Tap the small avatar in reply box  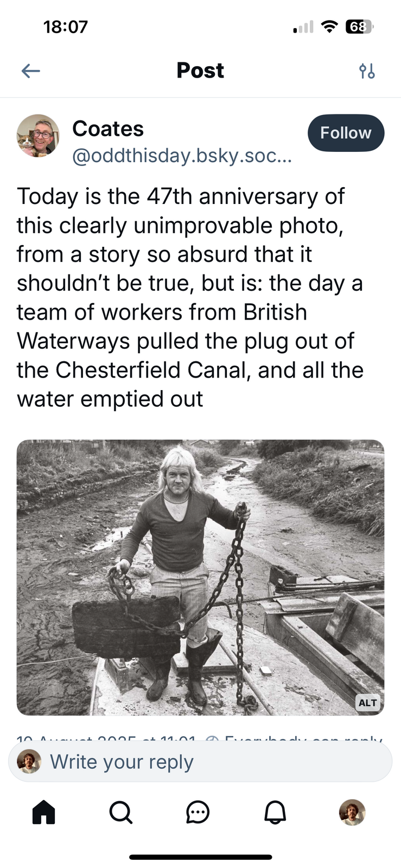coord(29,762)
